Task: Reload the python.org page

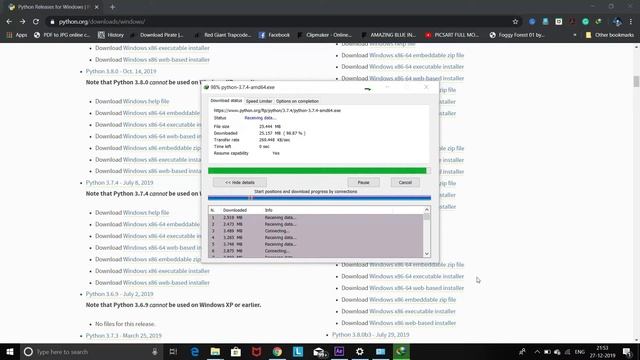Action: click(36, 22)
